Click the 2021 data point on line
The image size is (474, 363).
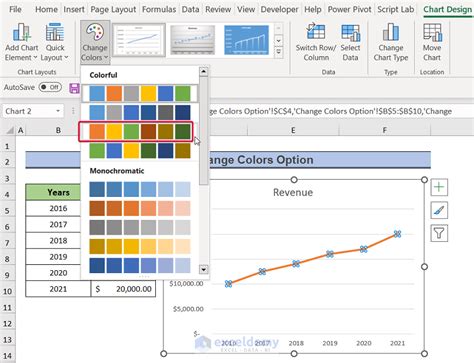click(x=397, y=234)
